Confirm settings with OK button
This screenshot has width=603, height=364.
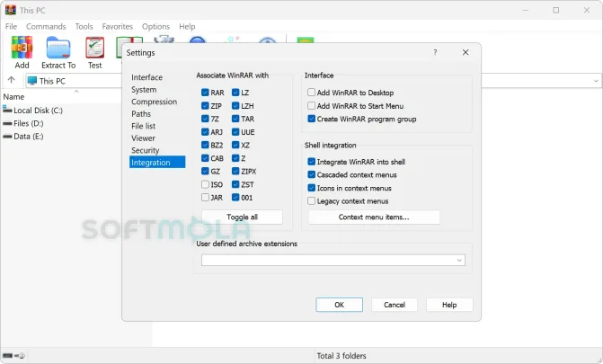pyautogui.click(x=339, y=305)
